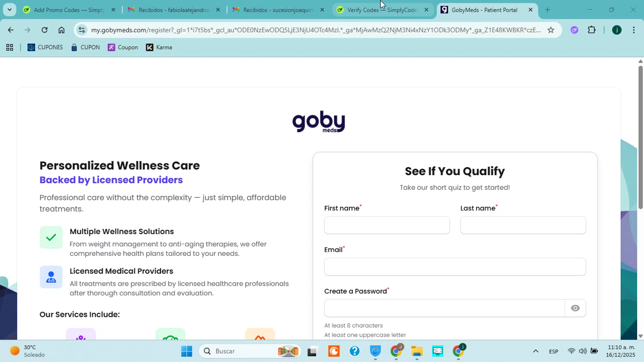The width and height of the screenshot is (644, 362).
Task: Focus the Email input field
Action: [455, 267]
